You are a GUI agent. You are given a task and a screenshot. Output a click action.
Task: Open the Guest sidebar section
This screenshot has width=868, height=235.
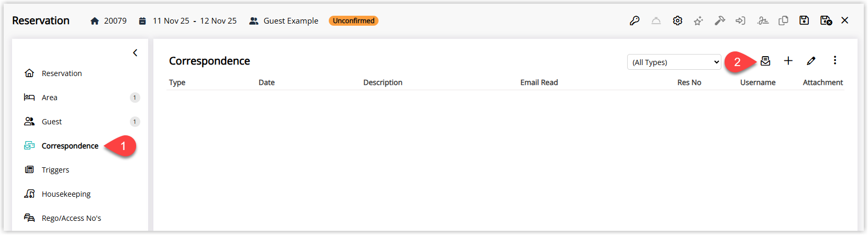pos(80,122)
